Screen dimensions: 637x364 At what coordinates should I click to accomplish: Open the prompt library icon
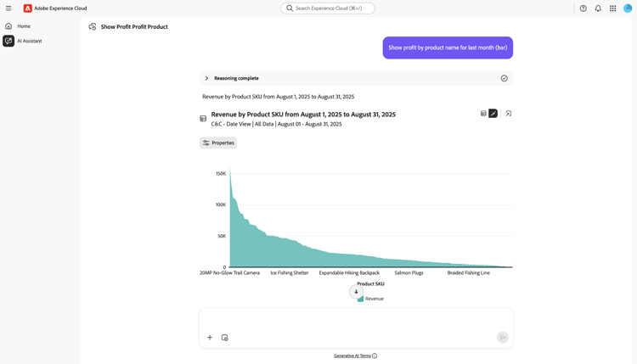pyautogui.click(x=225, y=338)
